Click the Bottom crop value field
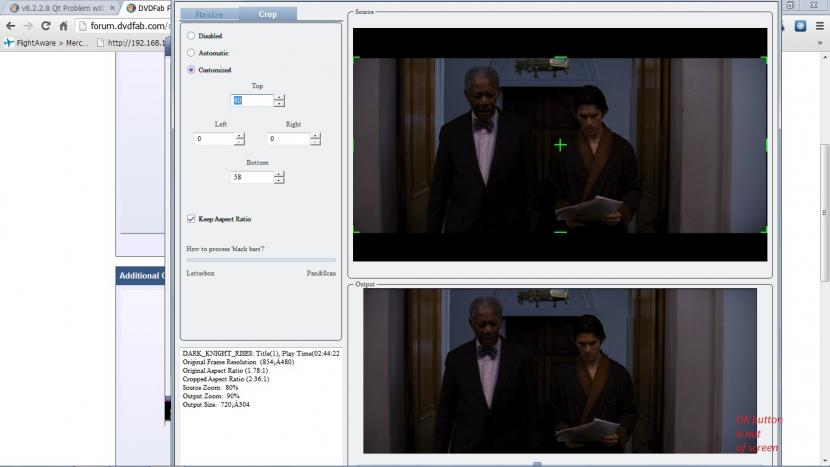 click(252, 177)
